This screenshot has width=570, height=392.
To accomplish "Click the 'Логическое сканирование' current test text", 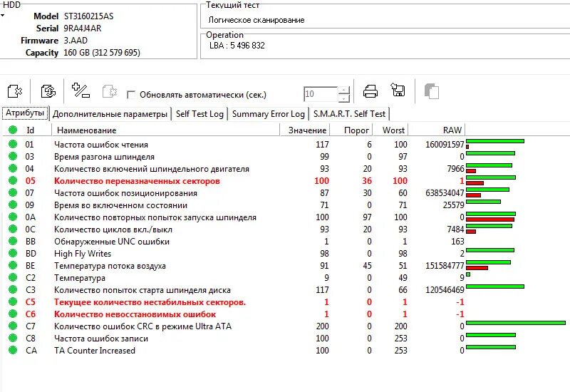I will [x=256, y=20].
